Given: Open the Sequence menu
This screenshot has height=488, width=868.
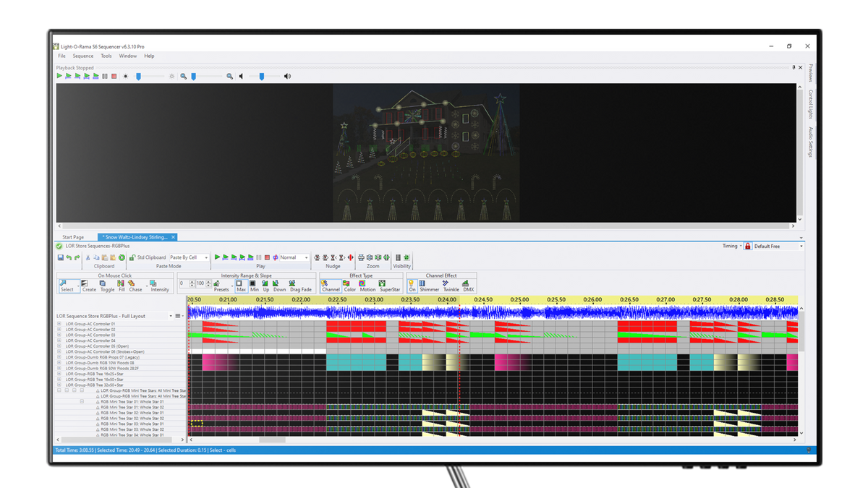Looking at the screenshot, I should click(82, 56).
